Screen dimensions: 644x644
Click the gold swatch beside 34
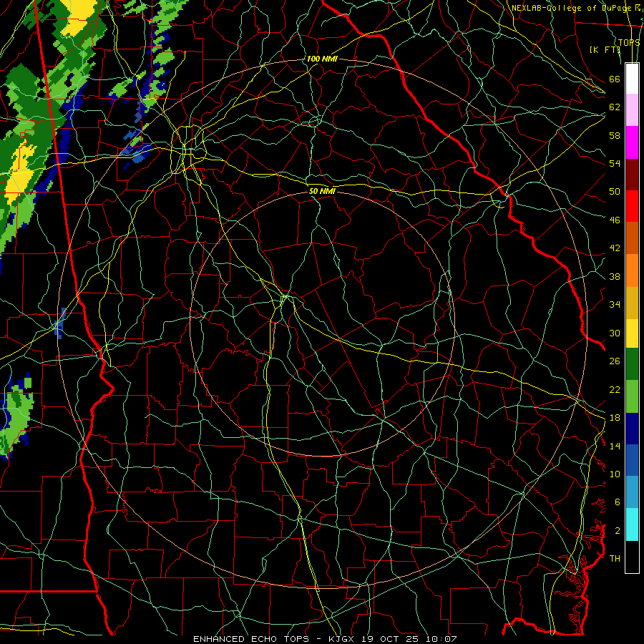(632, 302)
